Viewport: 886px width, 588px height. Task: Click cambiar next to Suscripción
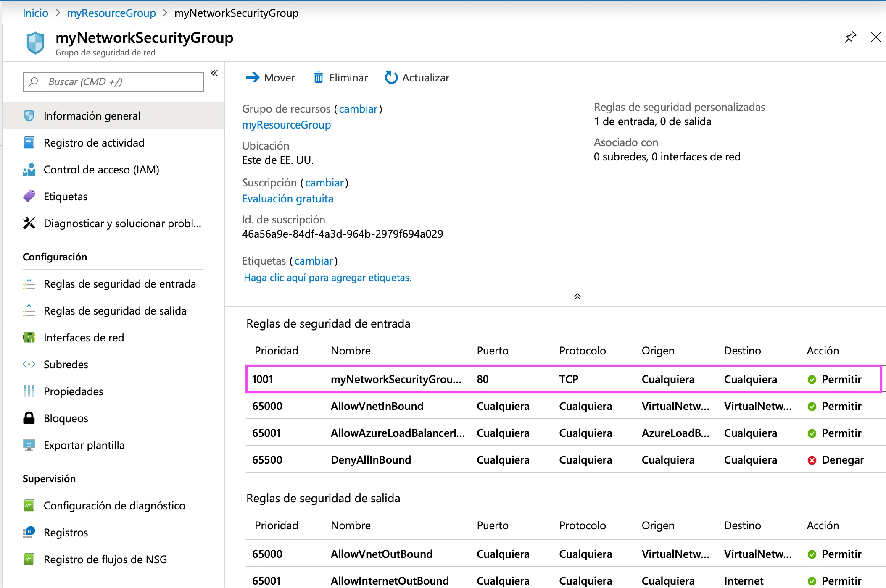click(324, 183)
